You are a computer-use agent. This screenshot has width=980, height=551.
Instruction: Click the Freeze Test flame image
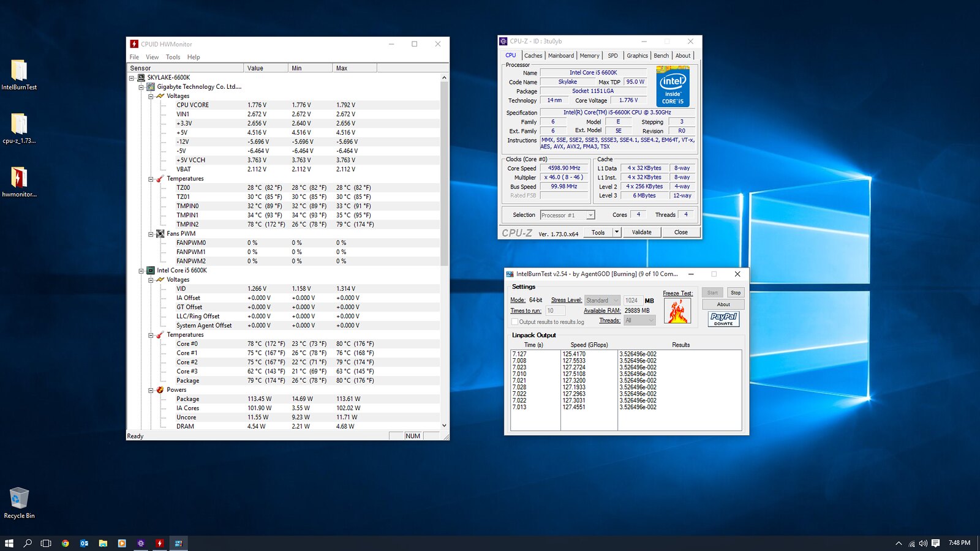677,311
